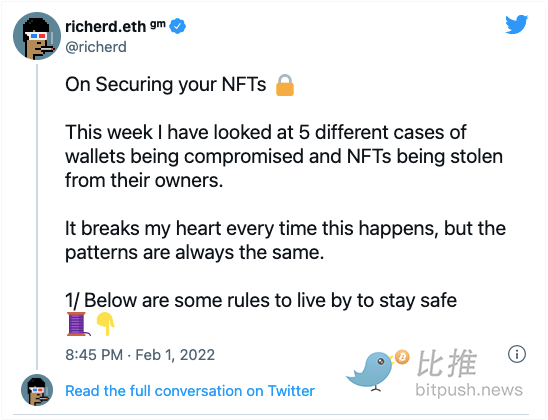This screenshot has width=548, height=420.
Task: Click the orange Bitcoin coin icon
Action: (402, 357)
